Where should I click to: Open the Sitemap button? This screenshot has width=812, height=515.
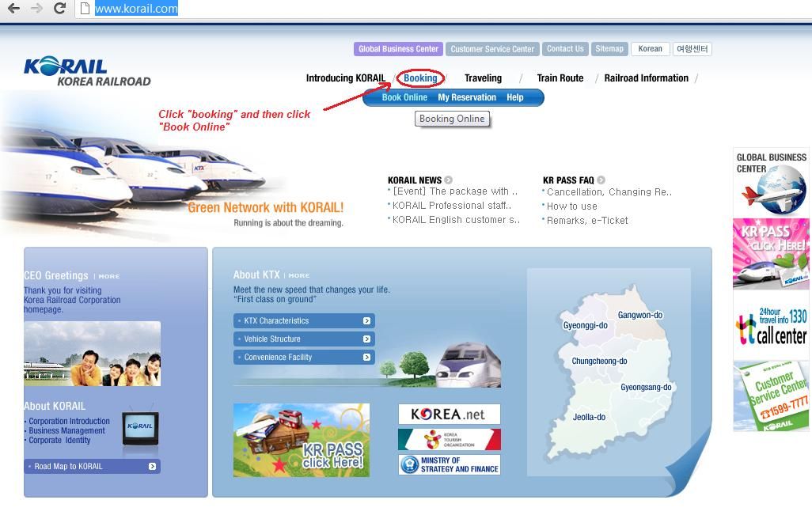click(x=609, y=49)
